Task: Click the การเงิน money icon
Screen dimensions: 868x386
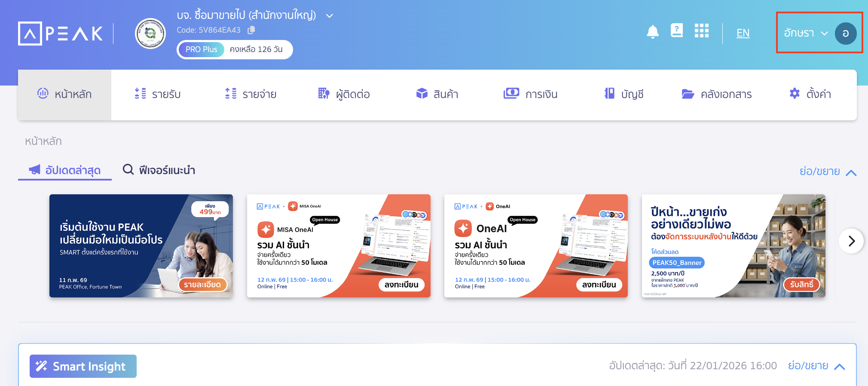Action: coord(511,93)
